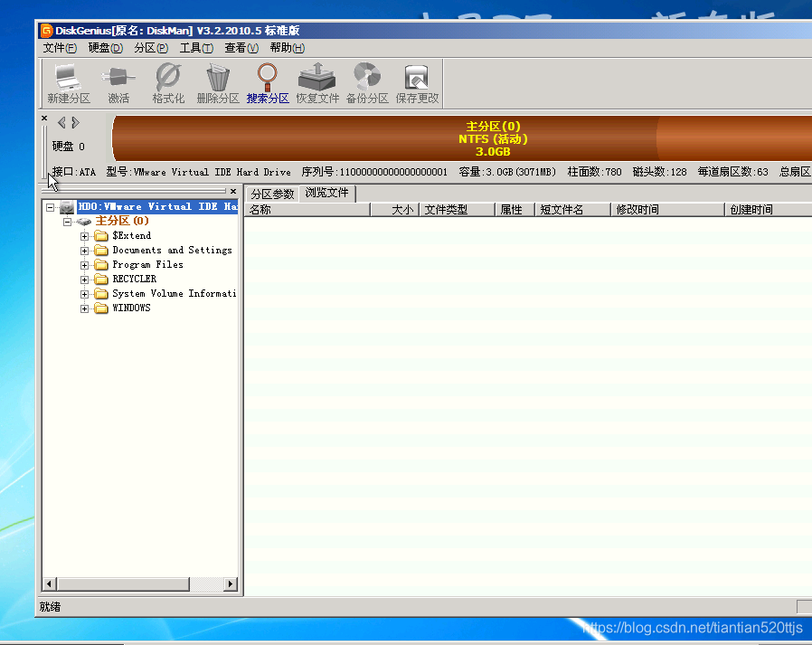Viewport: 812px width, 645px height.
Task: Click the Activate (激活) toolbar icon
Action: coord(118,84)
